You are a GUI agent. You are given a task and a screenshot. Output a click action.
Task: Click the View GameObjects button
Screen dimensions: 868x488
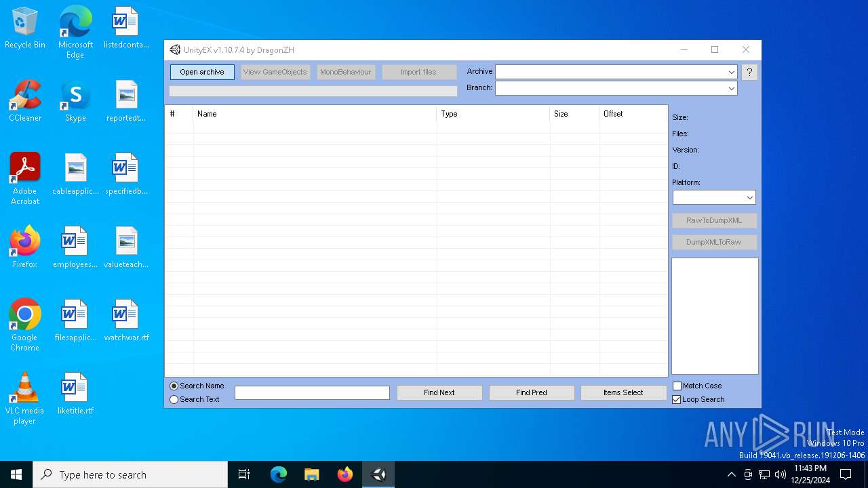(275, 72)
